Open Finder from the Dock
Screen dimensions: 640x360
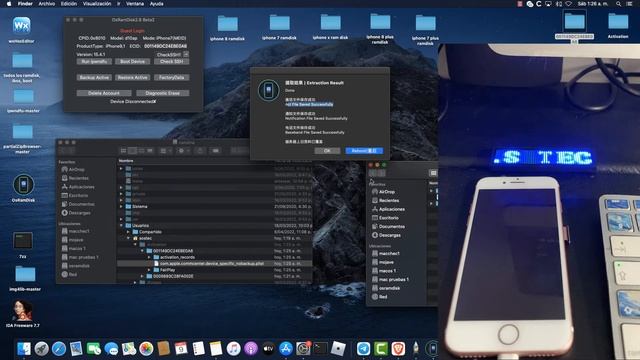[x=24, y=349]
